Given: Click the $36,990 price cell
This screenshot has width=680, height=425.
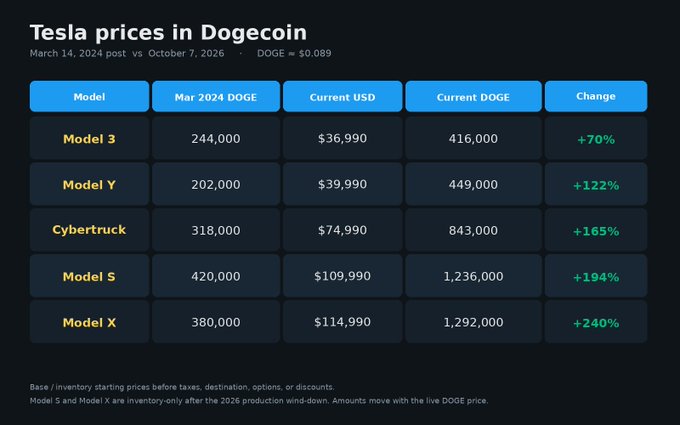Looking at the screenshot, I should (x=343, y=138).
